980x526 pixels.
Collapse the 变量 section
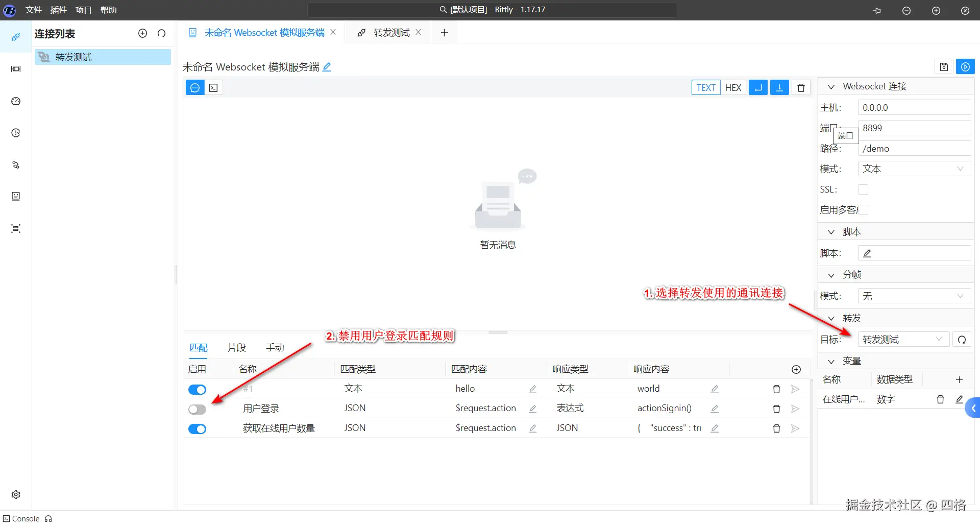coord(831,362)
